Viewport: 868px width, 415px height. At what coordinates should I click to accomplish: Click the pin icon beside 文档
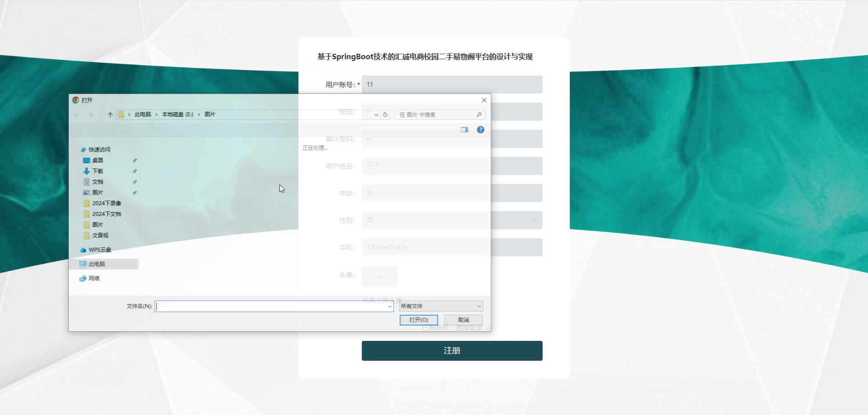click(134, 182)
